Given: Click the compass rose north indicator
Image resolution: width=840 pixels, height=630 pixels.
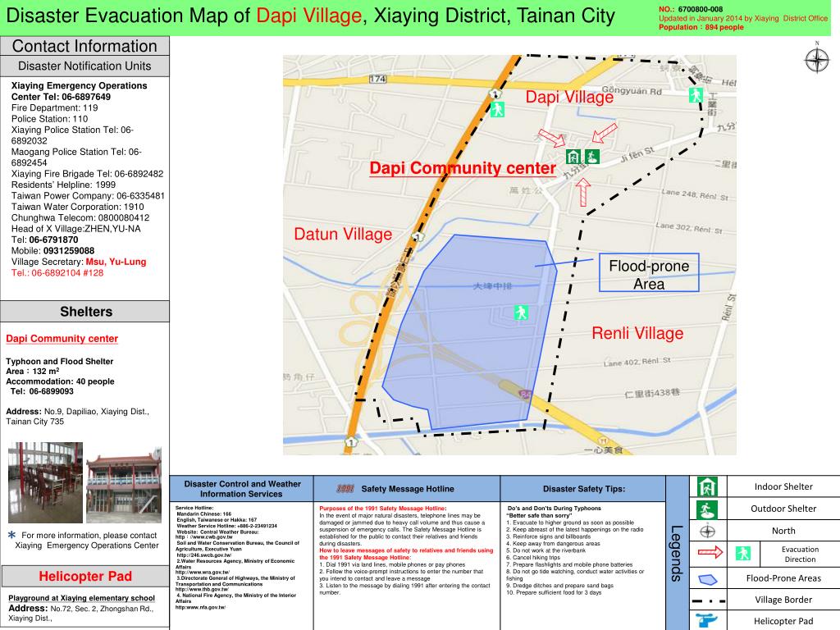Looking at the screenshot, I should point(816,58).
